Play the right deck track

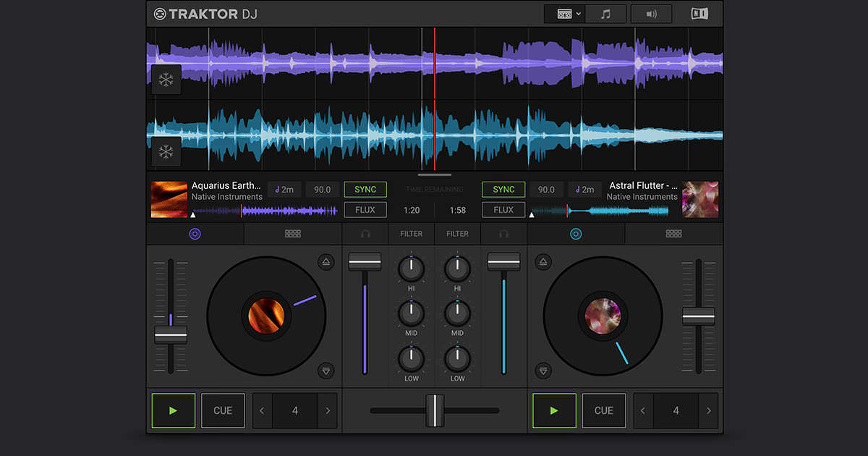555,410
